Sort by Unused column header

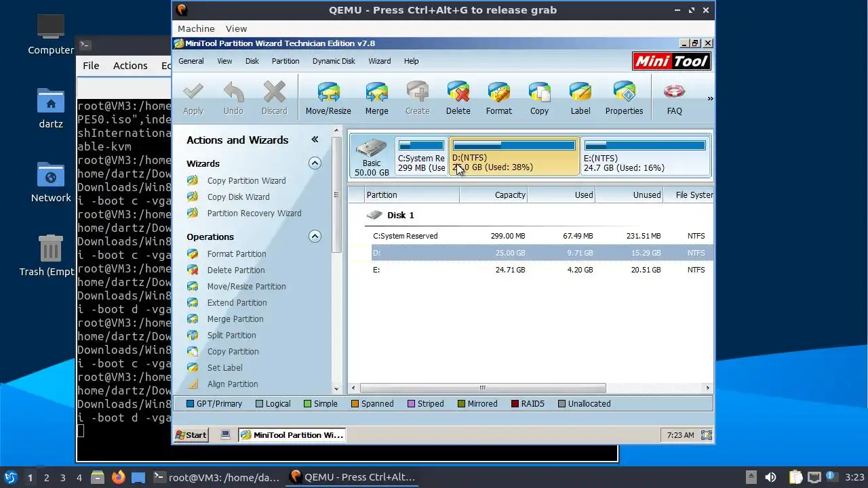coord(629,195)
